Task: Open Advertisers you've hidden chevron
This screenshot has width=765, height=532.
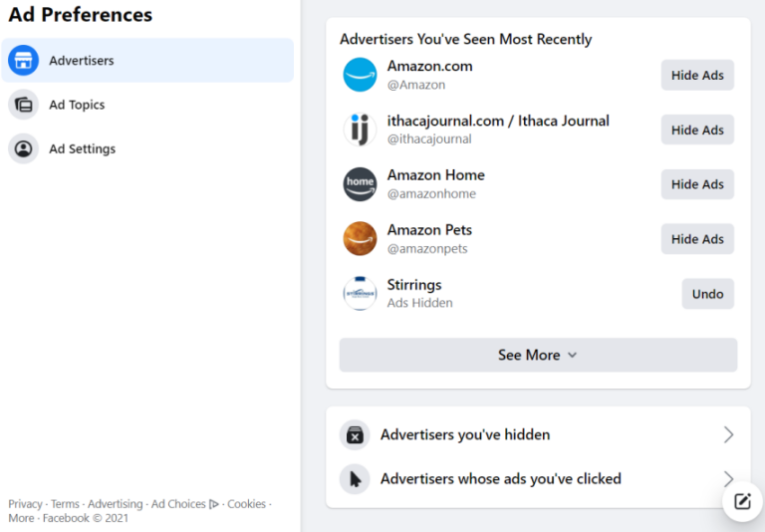Action: coord(728,434)
